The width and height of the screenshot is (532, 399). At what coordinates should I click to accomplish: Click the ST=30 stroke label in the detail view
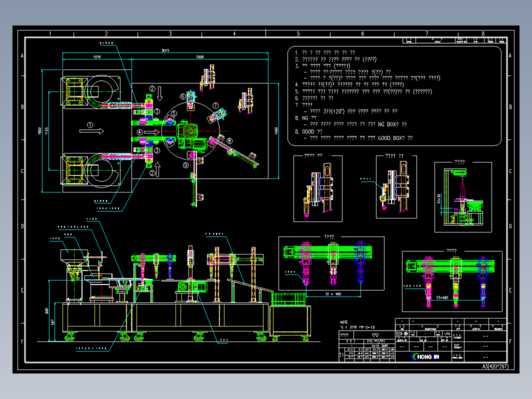click(439, 198)
